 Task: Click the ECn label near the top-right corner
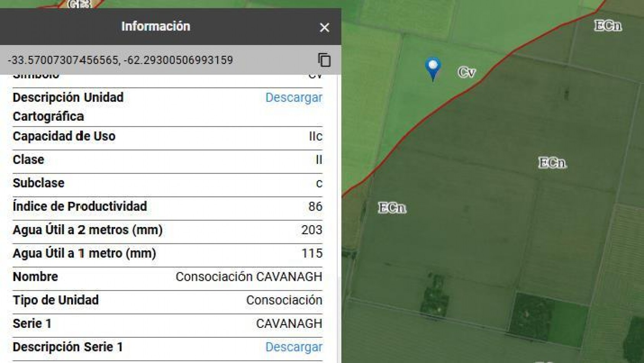click(608, 26)
